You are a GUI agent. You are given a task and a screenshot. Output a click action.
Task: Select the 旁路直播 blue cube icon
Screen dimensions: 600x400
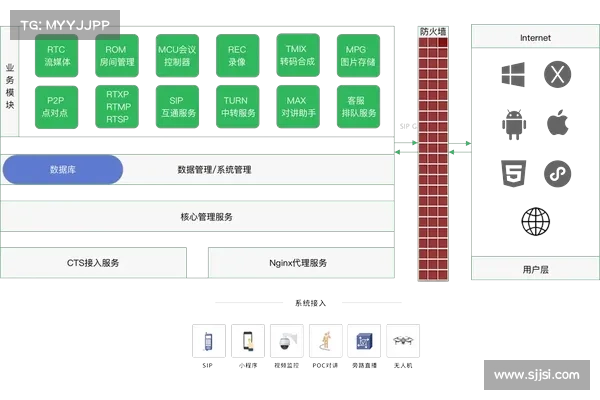364,341
